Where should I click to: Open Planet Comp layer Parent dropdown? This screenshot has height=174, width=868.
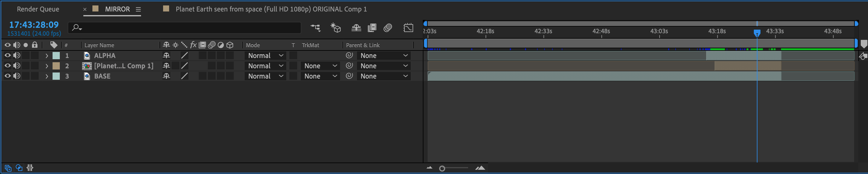click(384, 66)
